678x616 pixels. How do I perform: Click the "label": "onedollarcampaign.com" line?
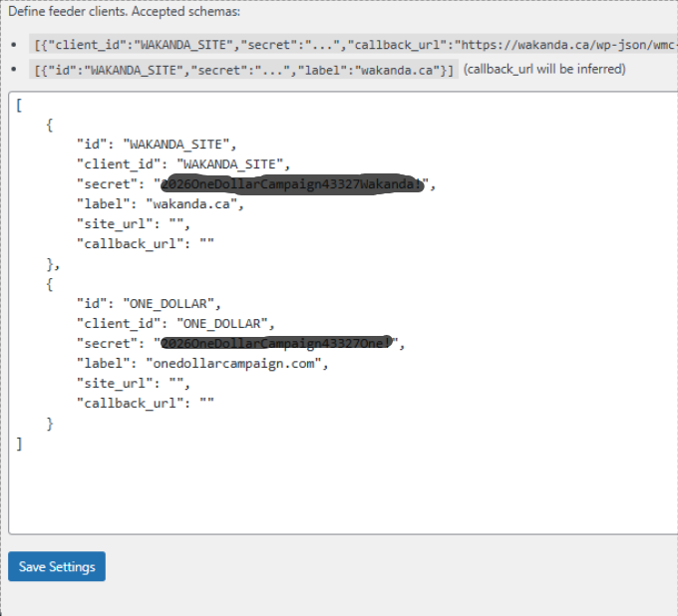(x=202, y=364)
